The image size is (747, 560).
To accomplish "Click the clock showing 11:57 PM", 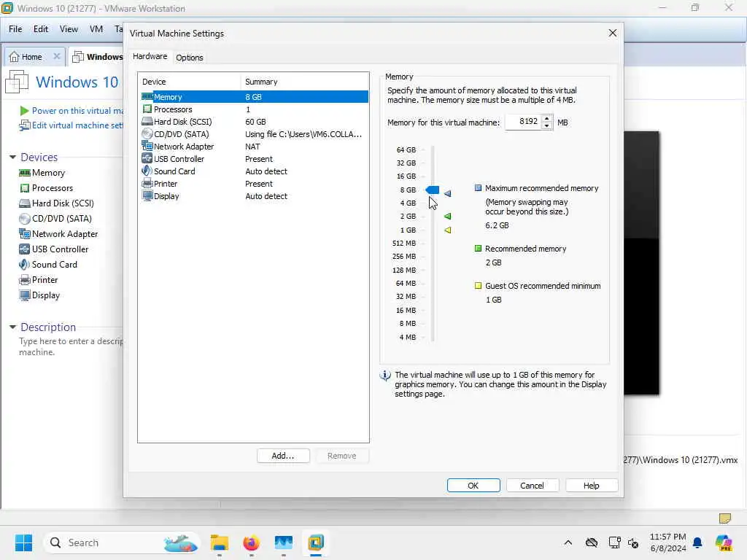I will pyautogui.click(x=668, y=537).
